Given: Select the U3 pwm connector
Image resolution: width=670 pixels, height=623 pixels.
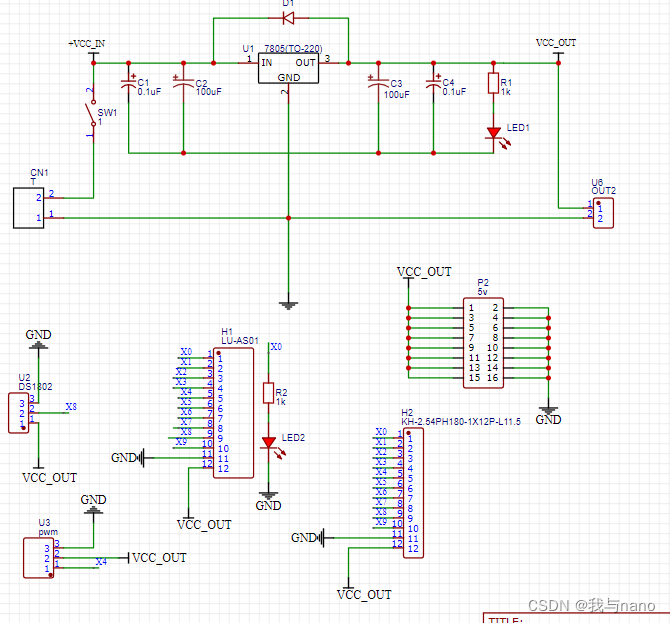Looking at the screenshot, I should [x=38, y=558].
